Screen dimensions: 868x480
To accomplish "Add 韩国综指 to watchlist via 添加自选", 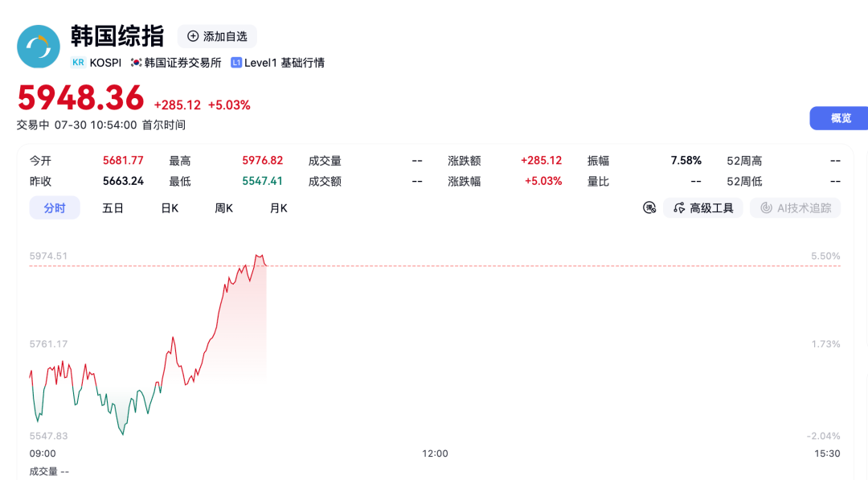I will click(x=217, y=36).
